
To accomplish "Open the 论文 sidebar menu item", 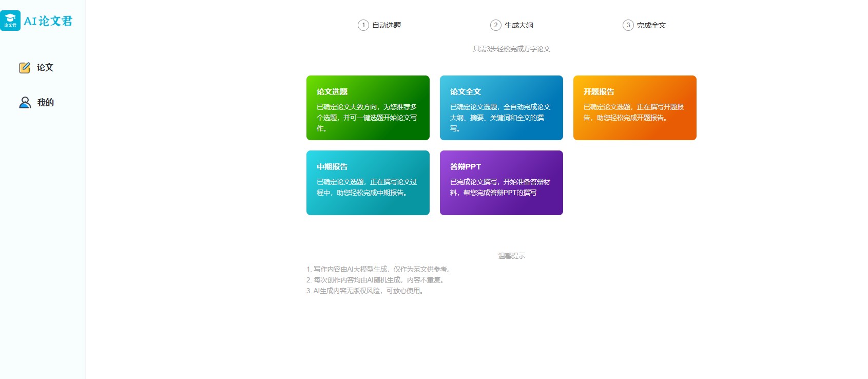I will (x=45, y=68).
